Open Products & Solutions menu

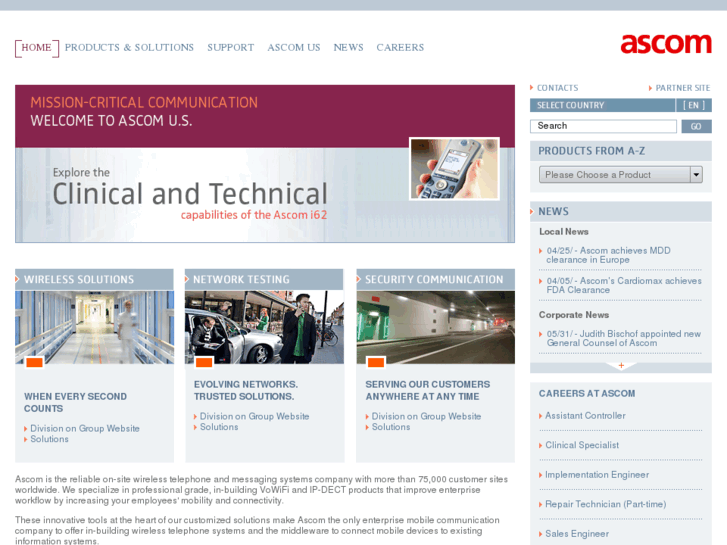pyautogui.click(x=129, y=47)
